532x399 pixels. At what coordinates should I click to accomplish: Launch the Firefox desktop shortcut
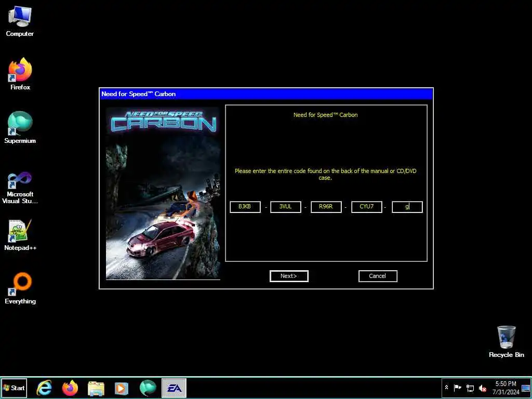click(x=20, y=74)
